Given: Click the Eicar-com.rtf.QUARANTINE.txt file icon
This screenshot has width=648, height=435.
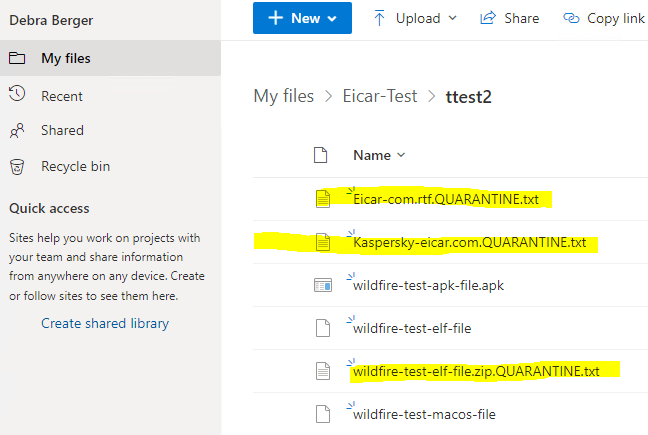Looking at the screenshot, I should coord(321,199).
